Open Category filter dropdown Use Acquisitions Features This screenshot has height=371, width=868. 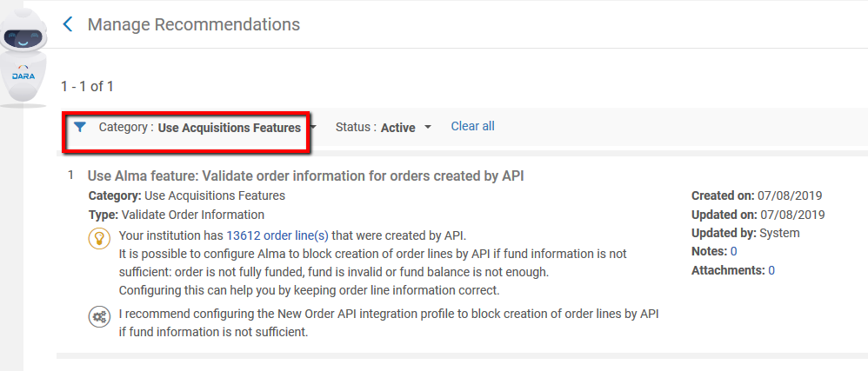pyautogui.click(x=208, y=128)
